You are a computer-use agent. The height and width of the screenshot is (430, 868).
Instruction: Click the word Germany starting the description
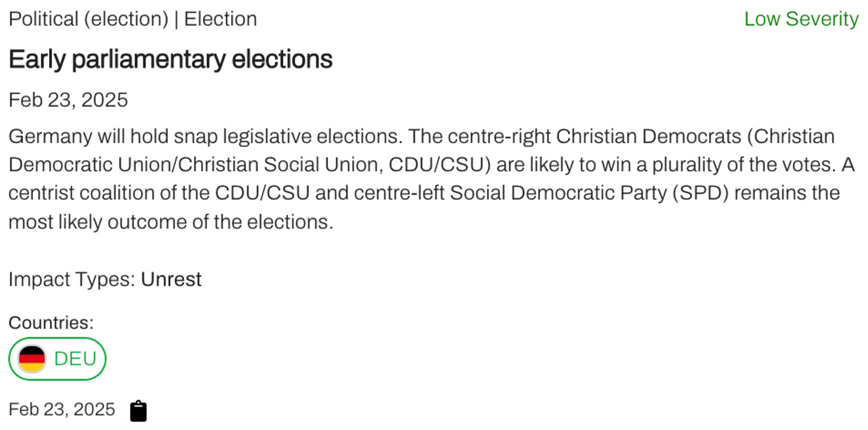click(47, 137)
